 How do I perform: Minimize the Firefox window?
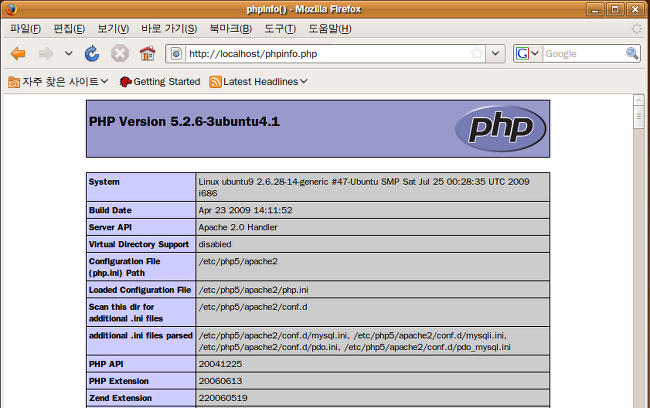595,9
